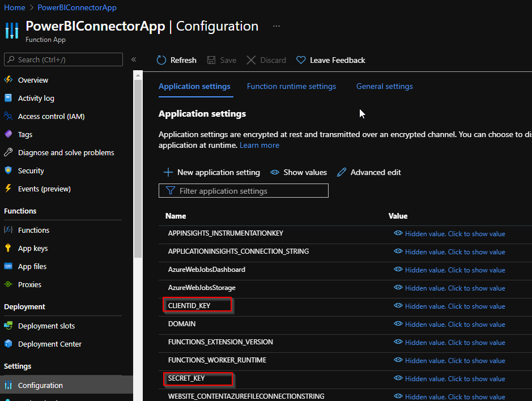This screenshot has height=401, width=532.
Task: Collapse the sidebar with the double chevron
Action: 134,59
